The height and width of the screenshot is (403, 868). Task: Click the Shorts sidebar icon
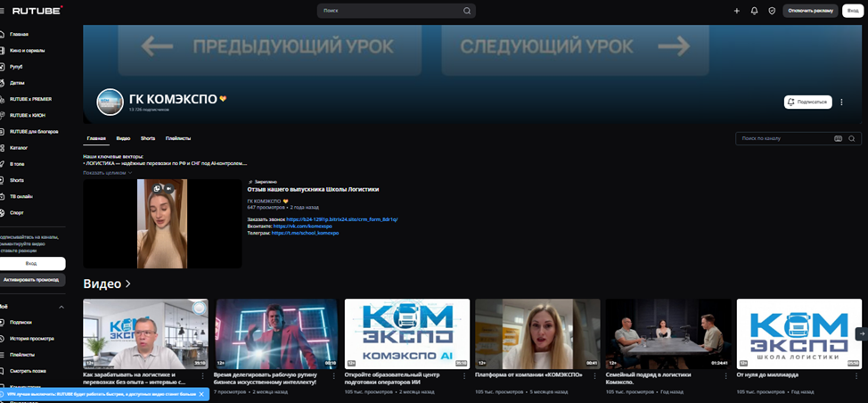coord(2,180)
